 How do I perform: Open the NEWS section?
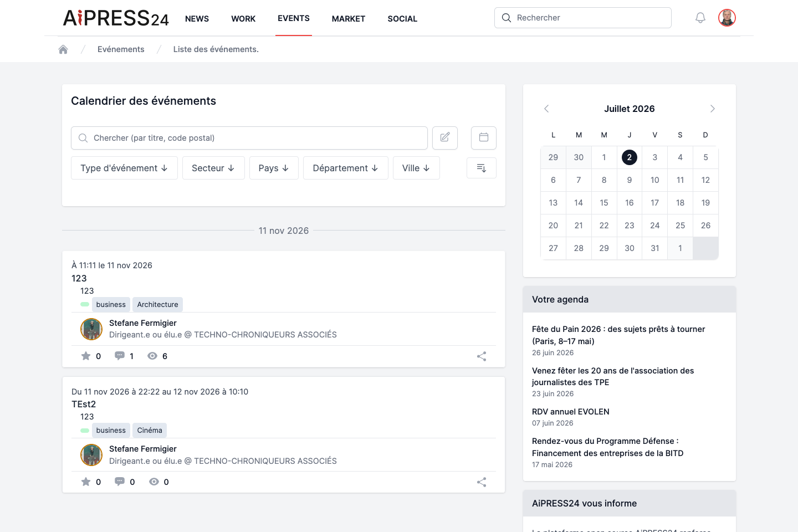pyautogui.click(x=197, y=19)
